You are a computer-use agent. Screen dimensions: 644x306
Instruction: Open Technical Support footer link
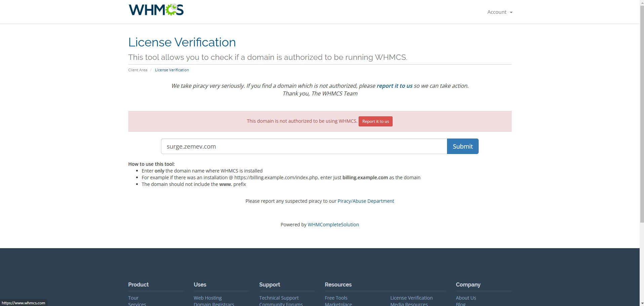[279, 298]
